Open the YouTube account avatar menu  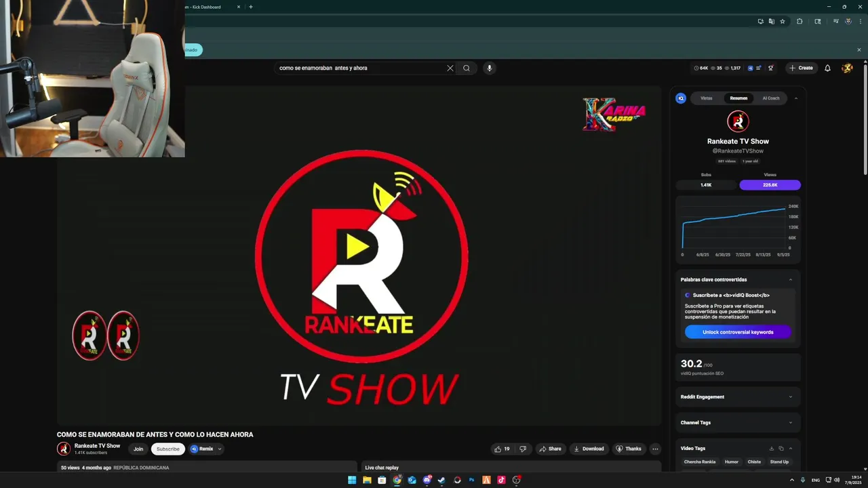coord(847,68)
